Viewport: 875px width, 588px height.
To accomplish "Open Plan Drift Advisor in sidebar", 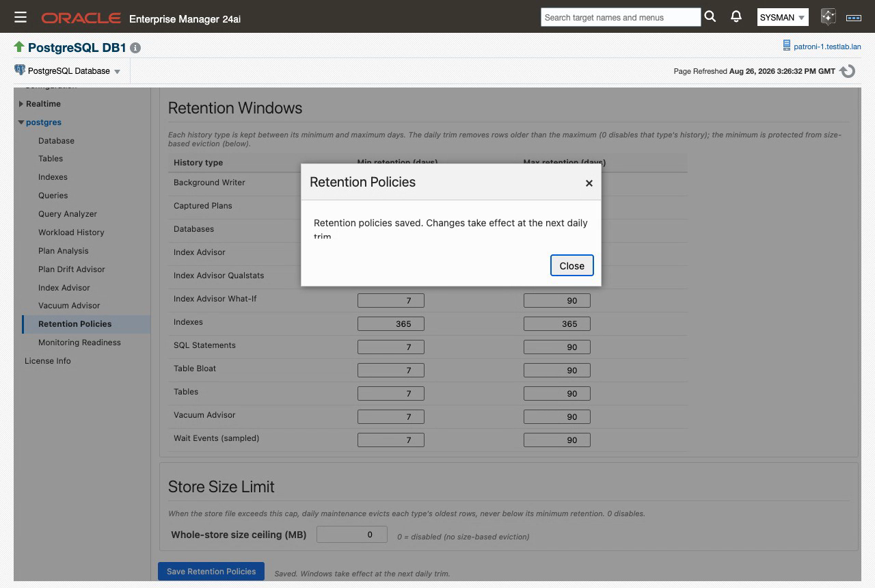I will tap(72, 269).
